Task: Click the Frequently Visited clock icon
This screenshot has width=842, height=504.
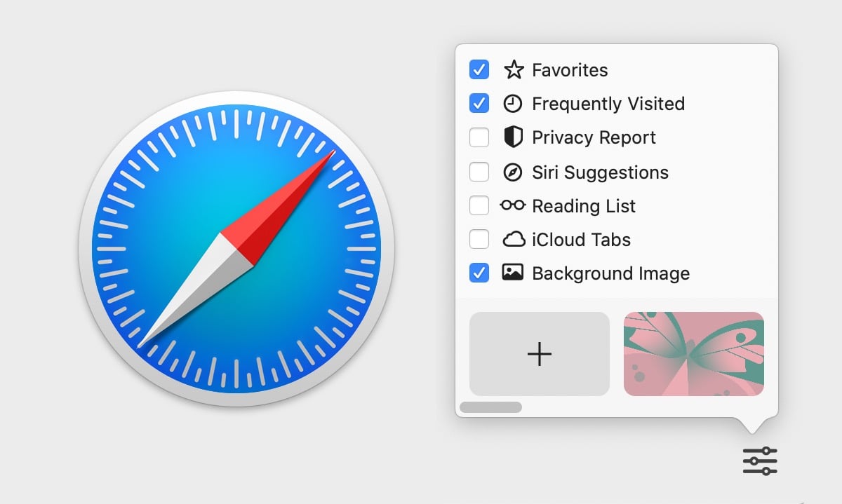Action: click(514, 104)
